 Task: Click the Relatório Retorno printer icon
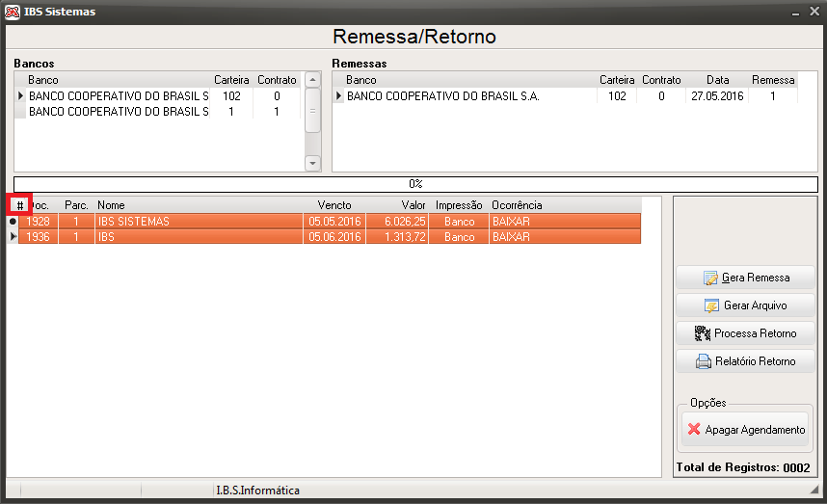[x=703, y=361]
